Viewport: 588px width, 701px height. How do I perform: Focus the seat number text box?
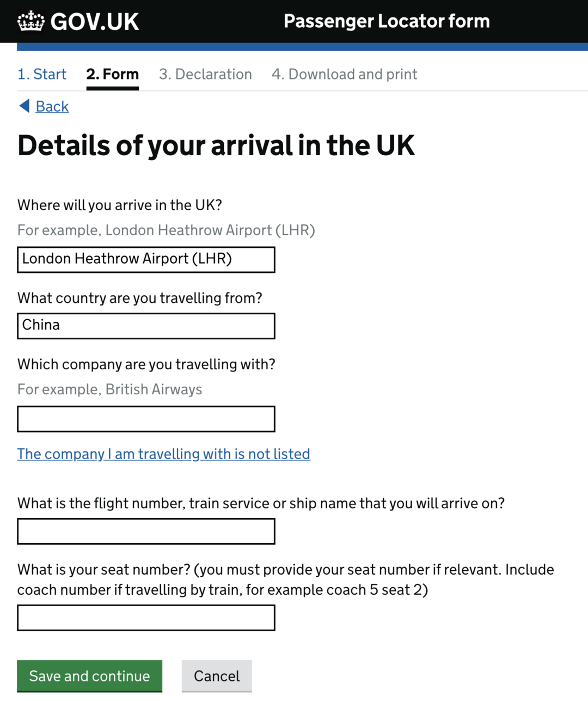click(x=146, y=618)
